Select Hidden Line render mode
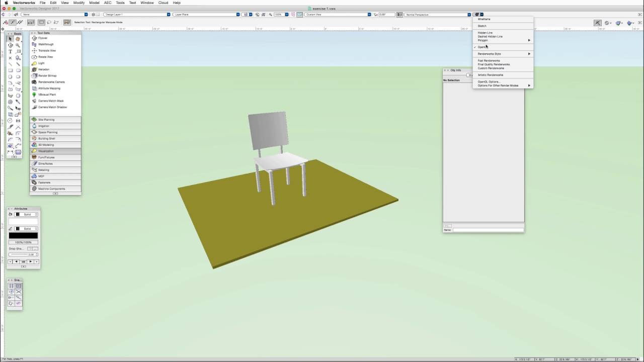This screenshot has width=644, height=362. point(503,33)
